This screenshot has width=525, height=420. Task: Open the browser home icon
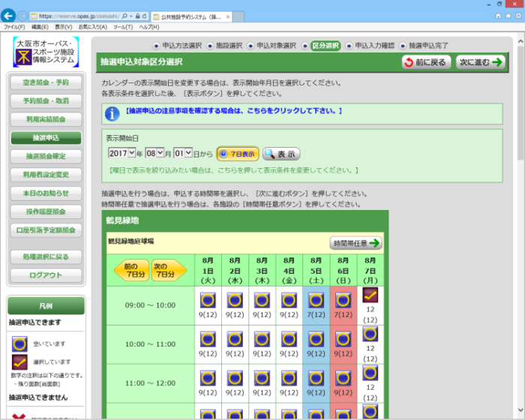[498, 16]
